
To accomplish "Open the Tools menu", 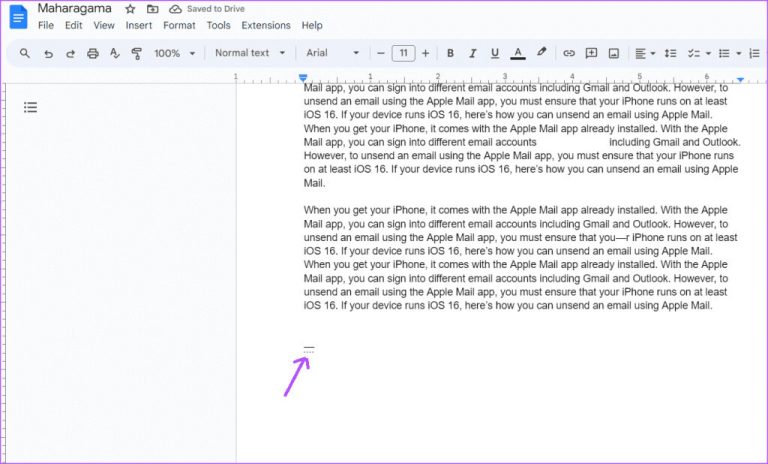I will pyautogui.click(x=218, y=25).
